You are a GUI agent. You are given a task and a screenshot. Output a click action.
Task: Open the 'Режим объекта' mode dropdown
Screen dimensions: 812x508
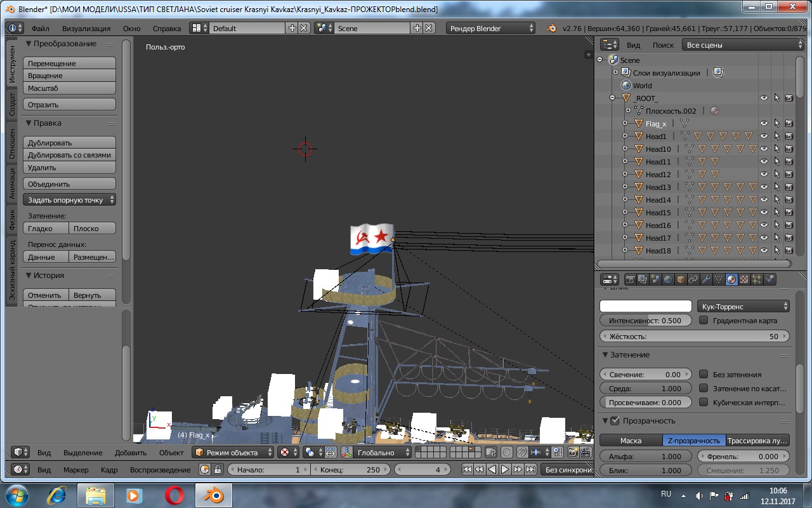233,453
